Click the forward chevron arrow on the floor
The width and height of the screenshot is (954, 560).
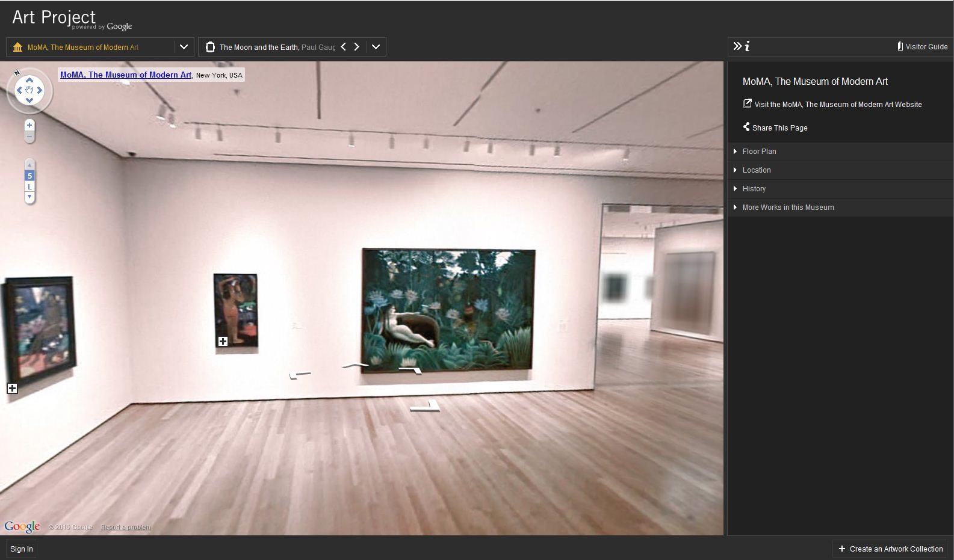[x=355, y=365]
